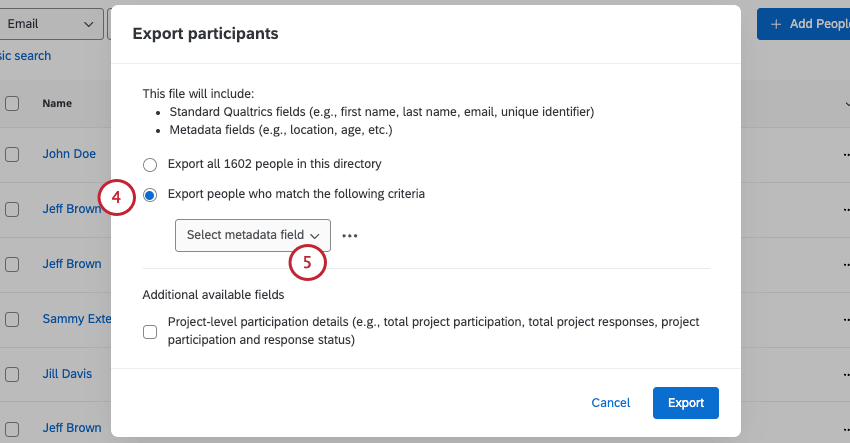This screenshot has width=850, height=443.
Task: Expand the Select metadata field dropdown
Action: (252, 235)
